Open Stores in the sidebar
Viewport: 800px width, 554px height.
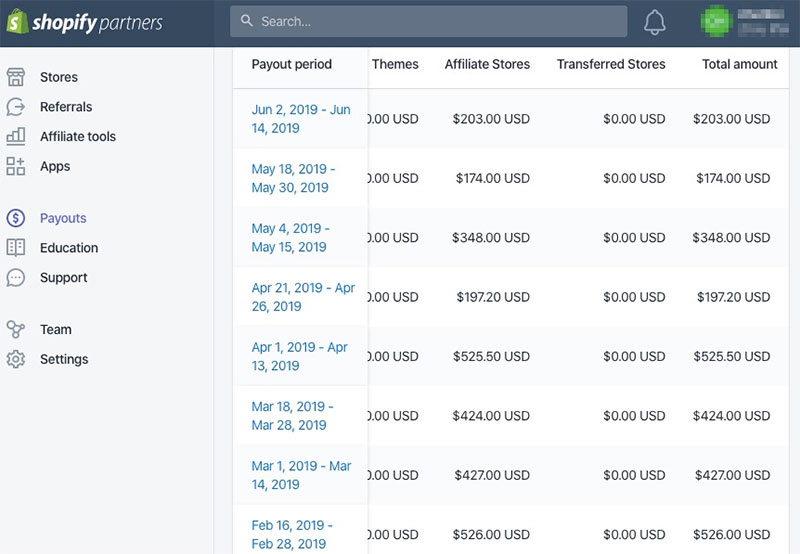tap(59, 77)
